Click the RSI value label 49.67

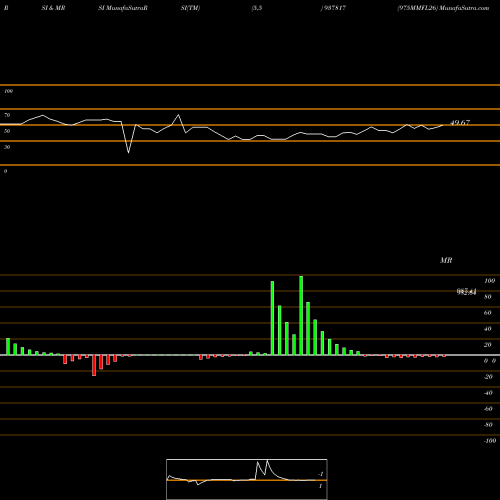460,123
